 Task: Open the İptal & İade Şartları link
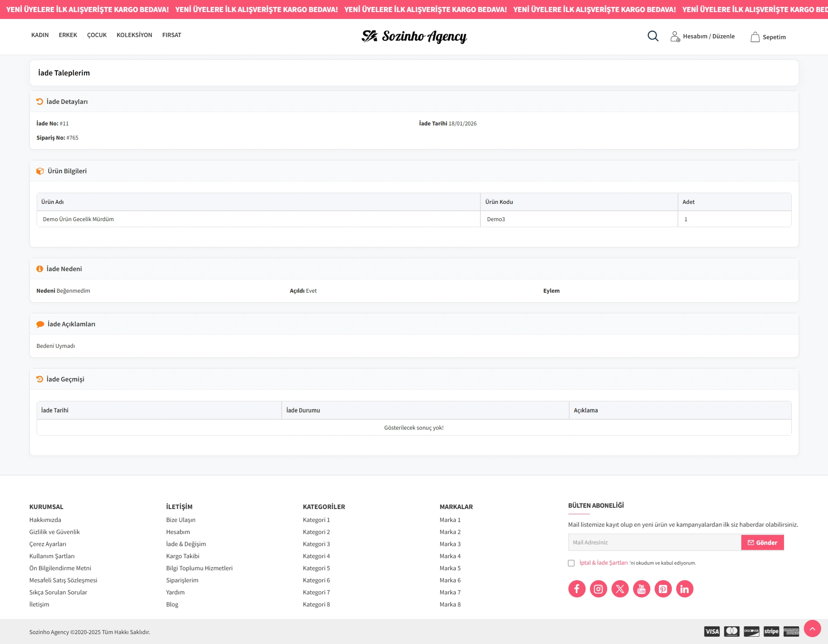[x=603, y=563]
